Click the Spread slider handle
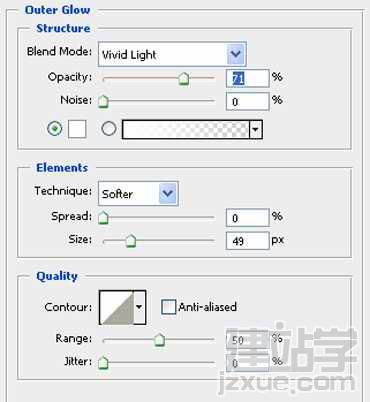The image size is (370, 402). 103,218
